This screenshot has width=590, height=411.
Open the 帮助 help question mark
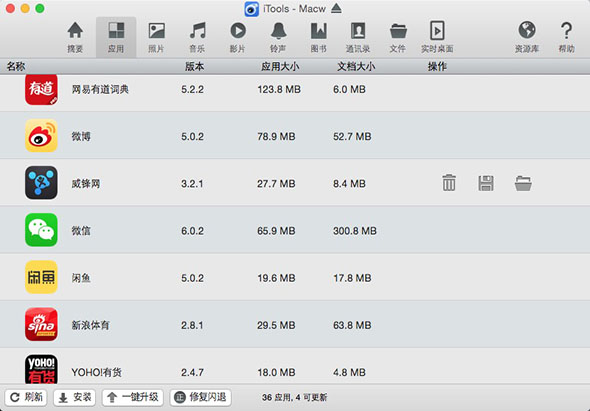tap(566, 37)
